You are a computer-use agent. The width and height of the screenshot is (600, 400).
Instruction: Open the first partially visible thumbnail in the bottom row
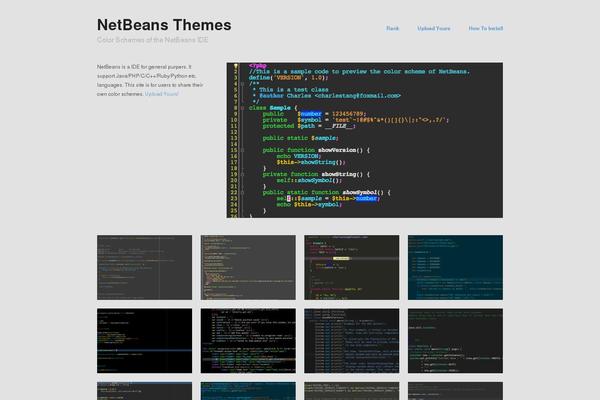pos(144,391)
